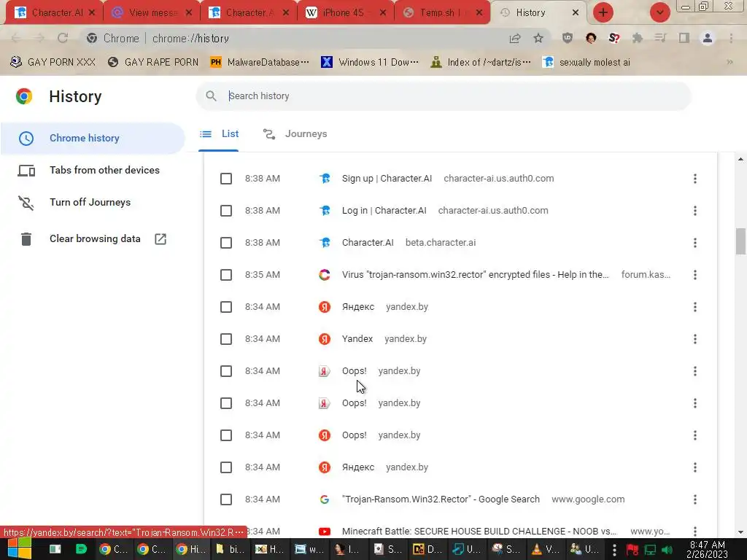Expand hidden bookmarks chevron
The image size is (747, 560).
pos(729,62)
